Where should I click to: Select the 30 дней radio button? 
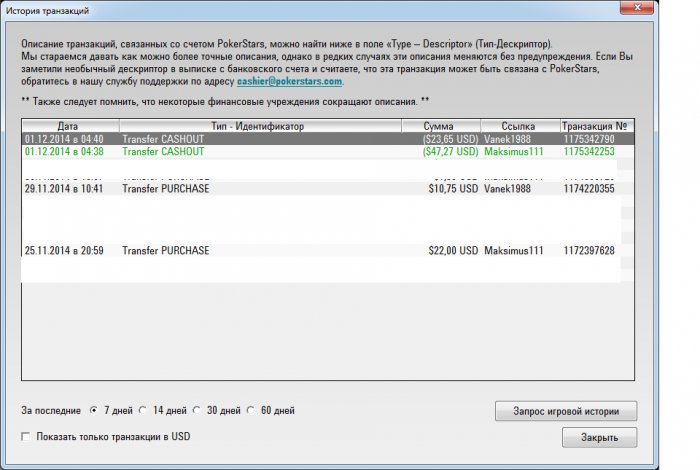[x=197, y=410]
